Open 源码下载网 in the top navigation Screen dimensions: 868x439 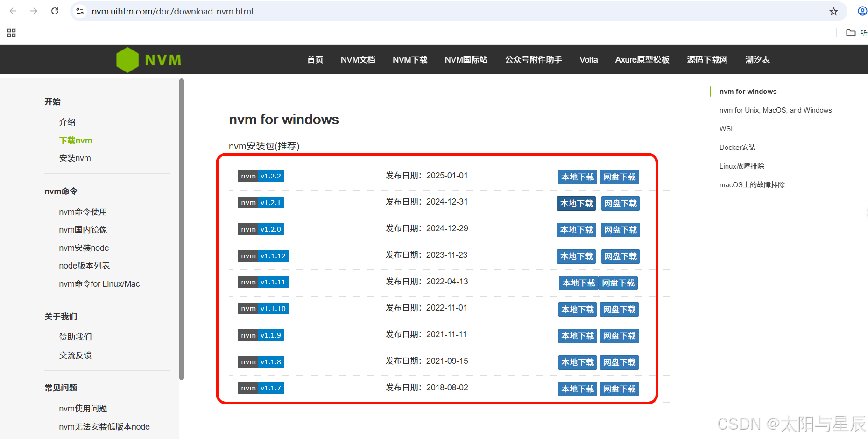pos(707,60)
